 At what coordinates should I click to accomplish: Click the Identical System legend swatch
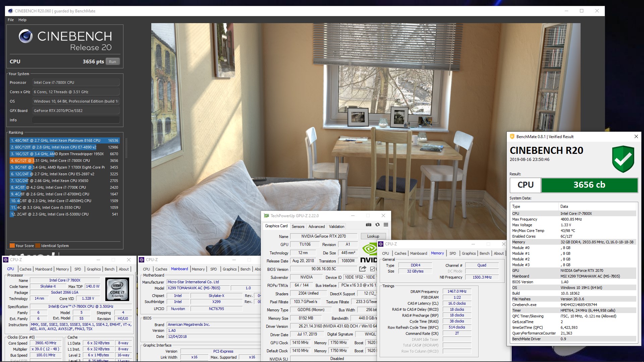(38, 245)
